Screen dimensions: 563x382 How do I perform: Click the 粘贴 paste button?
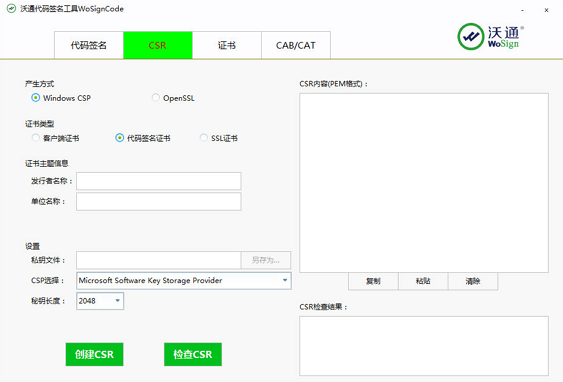click(x=423, y=281)
